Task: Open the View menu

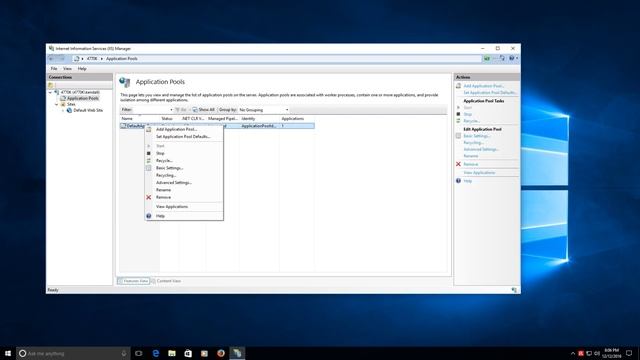Action: pos(67,69)
